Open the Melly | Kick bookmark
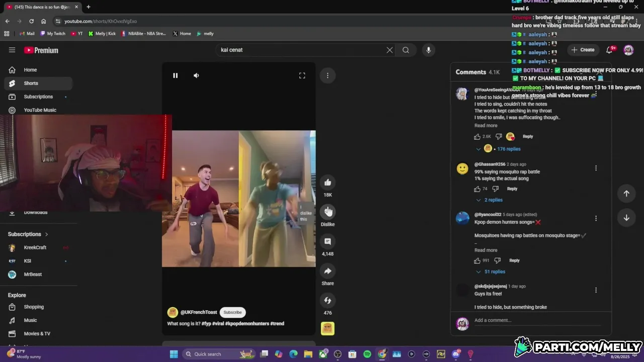 click(x=102, y=34)
